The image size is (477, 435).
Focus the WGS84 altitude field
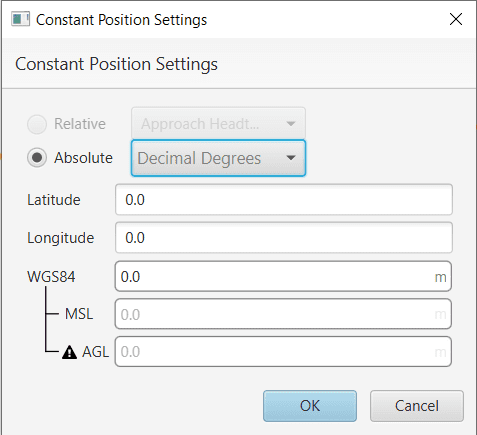(x=283, y=277)
